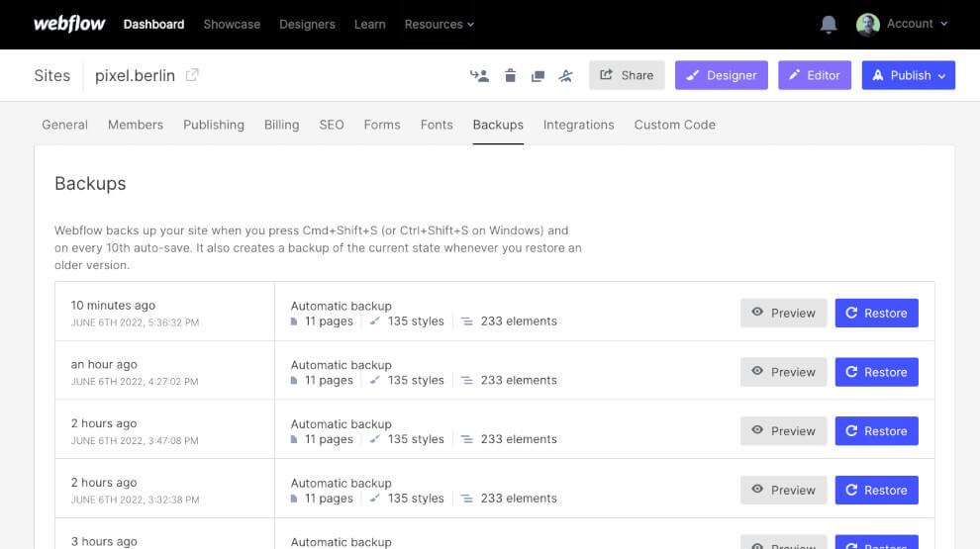Open the Account dropdown menu
The height and width of the screenshot is (549, 980).
click(x=917, y=24)
